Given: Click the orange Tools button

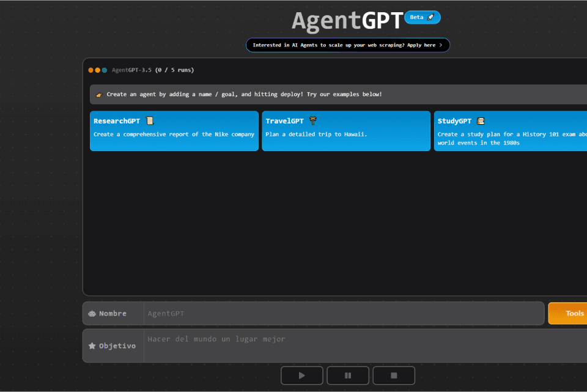Looking at the screenshot, I should tap(568, 313).
